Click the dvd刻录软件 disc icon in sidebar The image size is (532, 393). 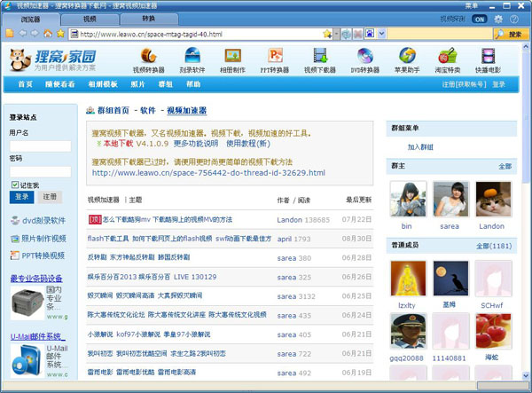[15, 221]
